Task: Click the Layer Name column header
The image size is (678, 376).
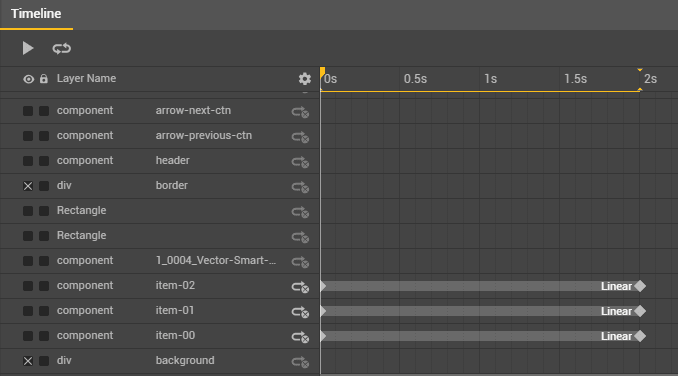Action: point(86,79)
